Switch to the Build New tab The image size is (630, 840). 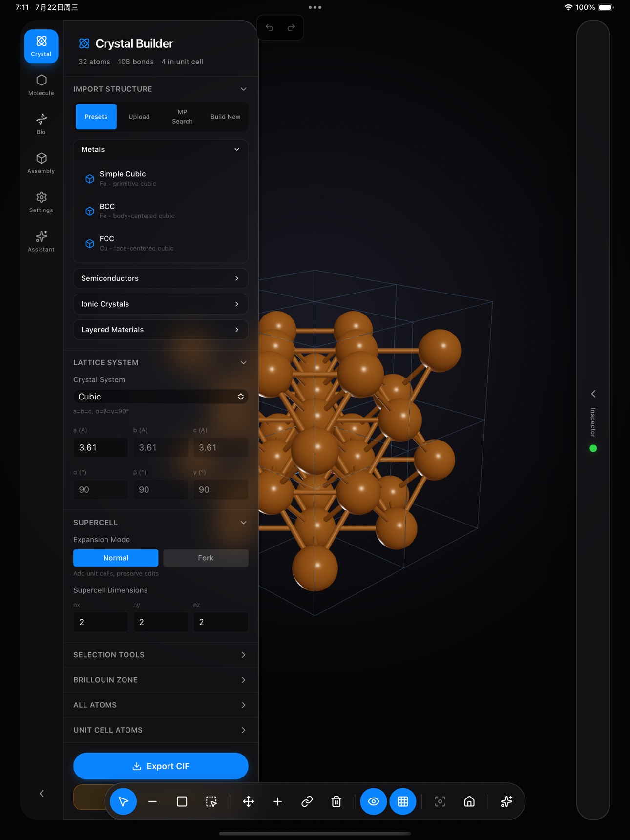[225, 117]
